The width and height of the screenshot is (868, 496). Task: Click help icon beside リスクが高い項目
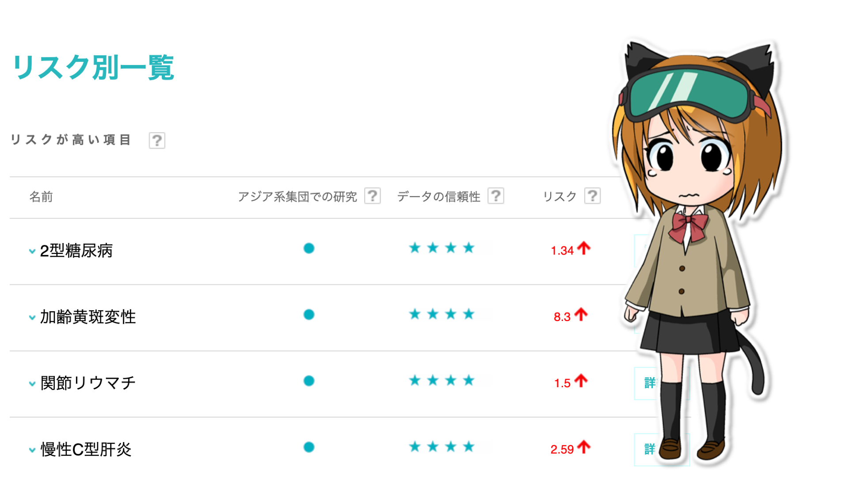click(x=157, y=141)
